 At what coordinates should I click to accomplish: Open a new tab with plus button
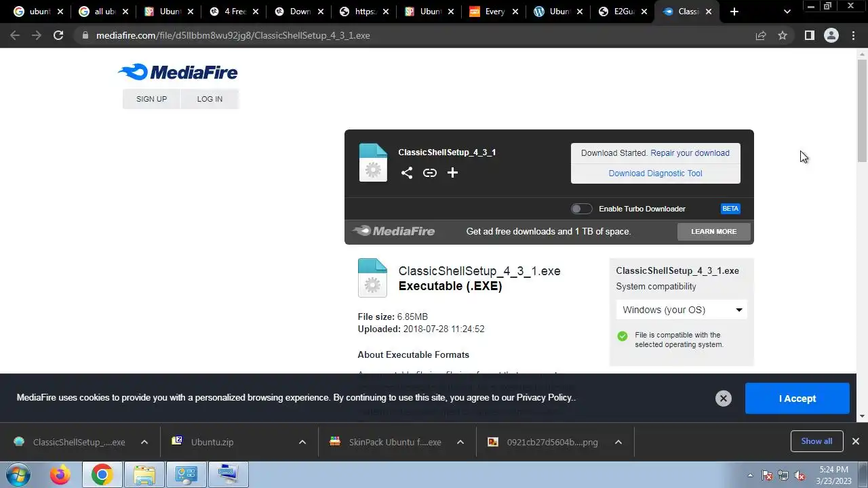[x=734, y=12]
